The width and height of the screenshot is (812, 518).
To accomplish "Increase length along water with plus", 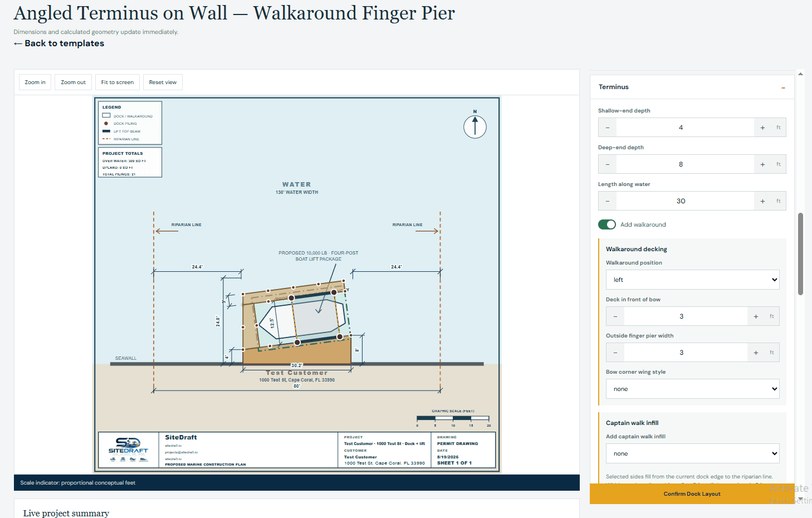I will click(762, 201).
